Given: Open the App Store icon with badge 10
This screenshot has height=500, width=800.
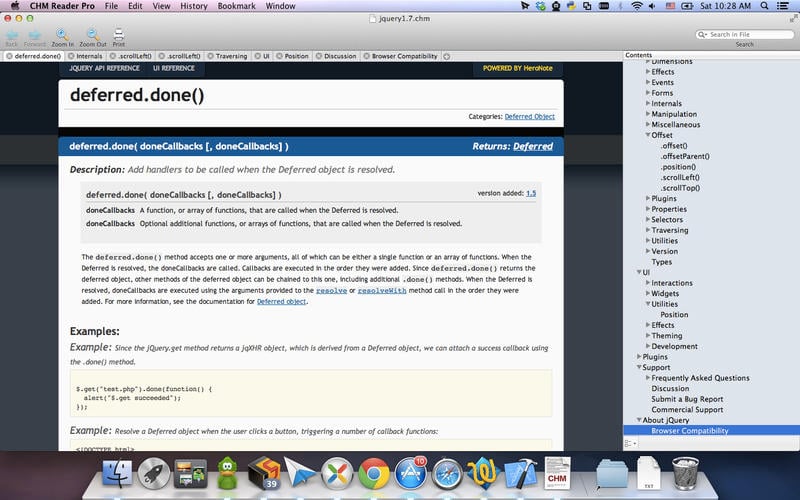Looking at the screenshot, I should [x=411, y=473].
